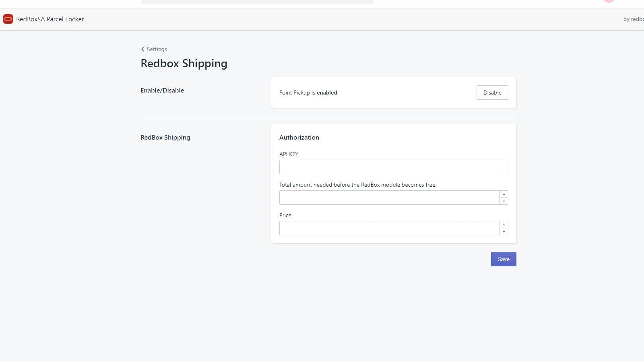
Task: Increment the Price value
Action: (x=504, y=224)
